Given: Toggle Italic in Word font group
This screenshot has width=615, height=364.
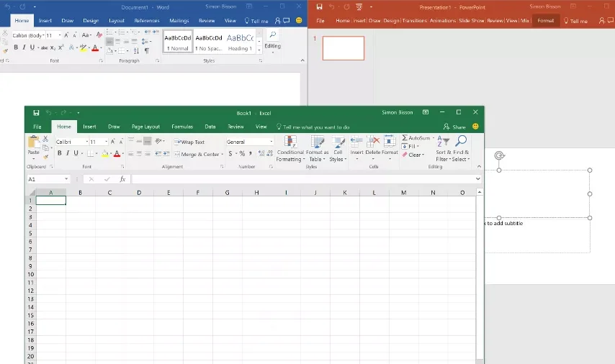Looking at the screenshot, I should click(x=24, y=47).
